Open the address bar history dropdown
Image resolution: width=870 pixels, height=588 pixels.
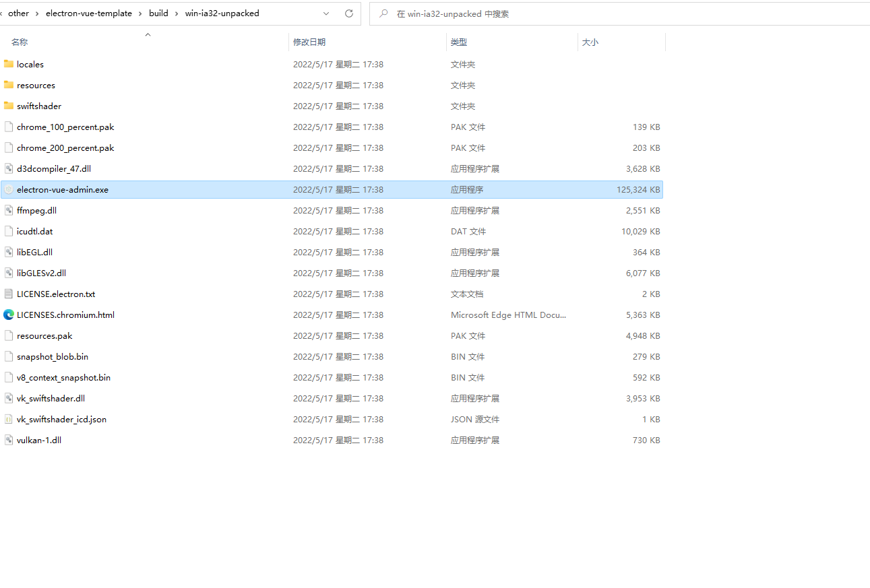326,13
